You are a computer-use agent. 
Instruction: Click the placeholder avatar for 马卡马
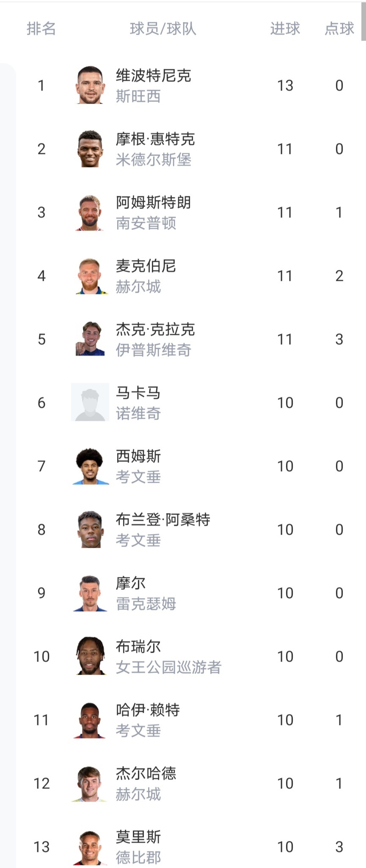(90, 402)
